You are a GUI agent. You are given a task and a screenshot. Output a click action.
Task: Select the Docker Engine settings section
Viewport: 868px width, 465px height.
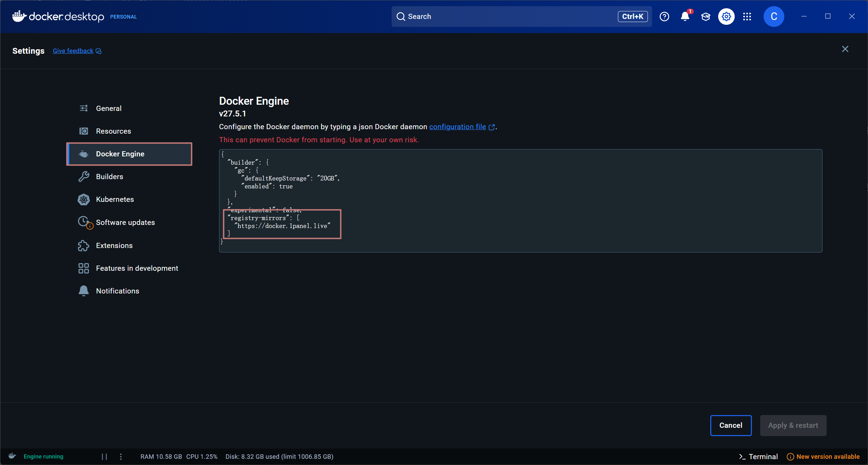point(130,154)
